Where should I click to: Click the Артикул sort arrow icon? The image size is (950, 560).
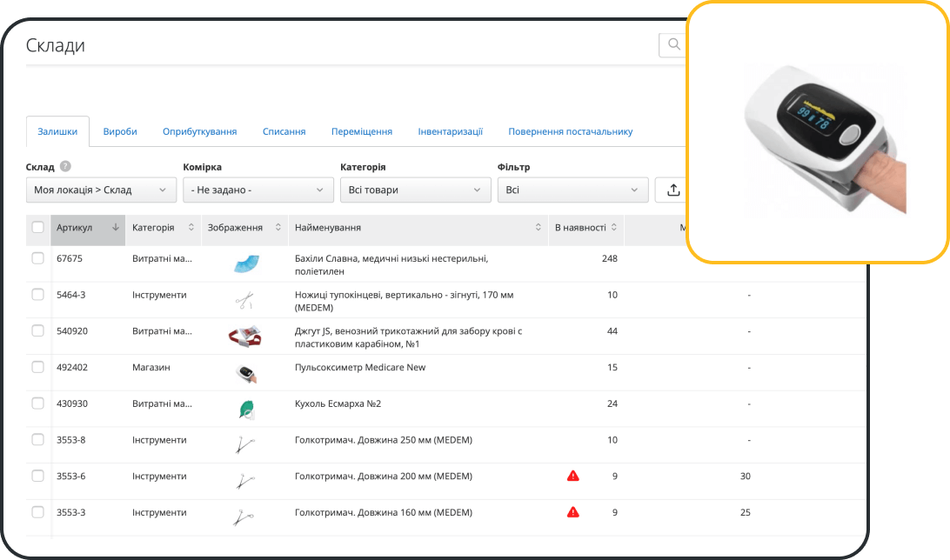116,228
